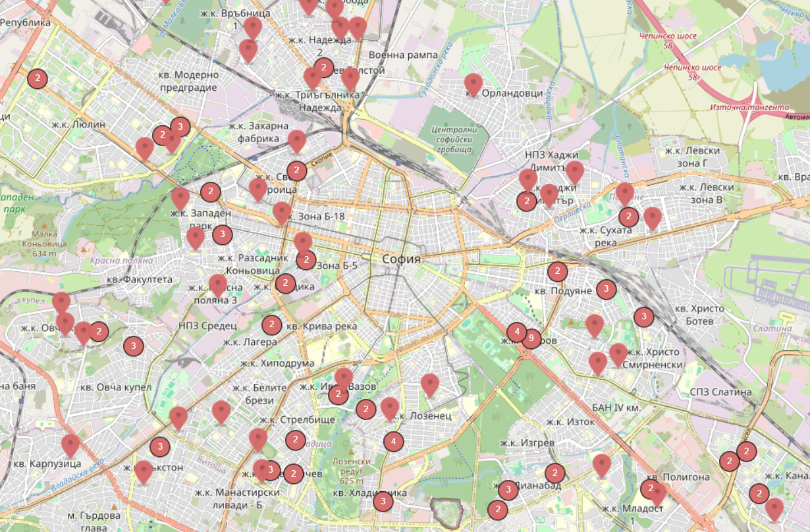Expand the 3-cluster near ж.к. Хладилника
810x532 pixels.
pyautogui.click(x=383, y=502)
